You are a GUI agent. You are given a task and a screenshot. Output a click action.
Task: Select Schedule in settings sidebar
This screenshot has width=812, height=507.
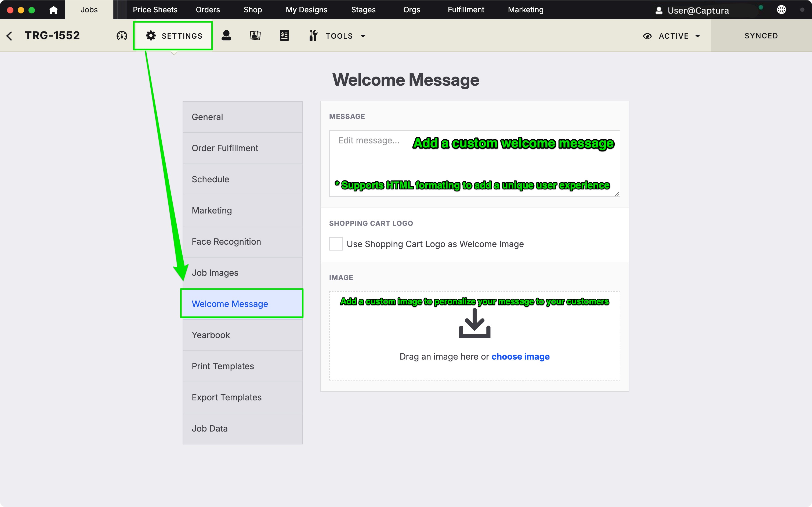(242, 179)
